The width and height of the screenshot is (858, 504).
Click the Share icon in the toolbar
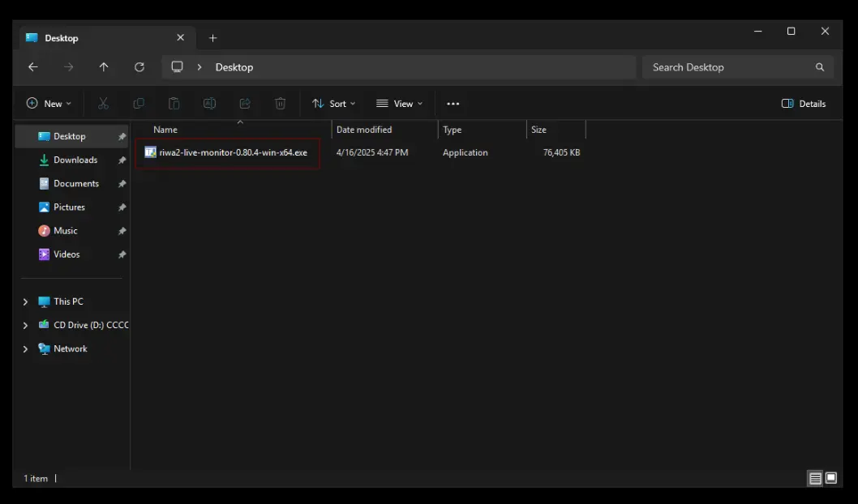click(245, 103)
